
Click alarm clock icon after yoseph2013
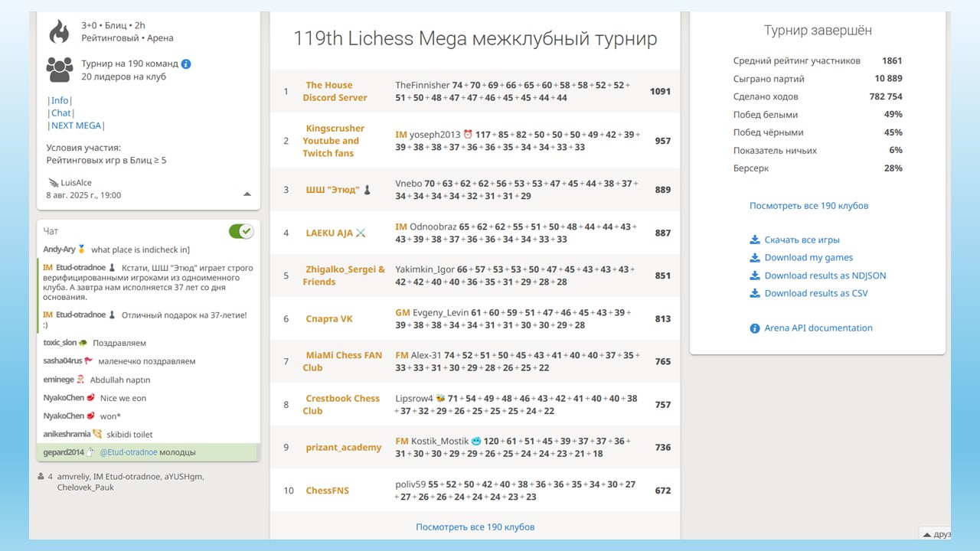(468, 135)
